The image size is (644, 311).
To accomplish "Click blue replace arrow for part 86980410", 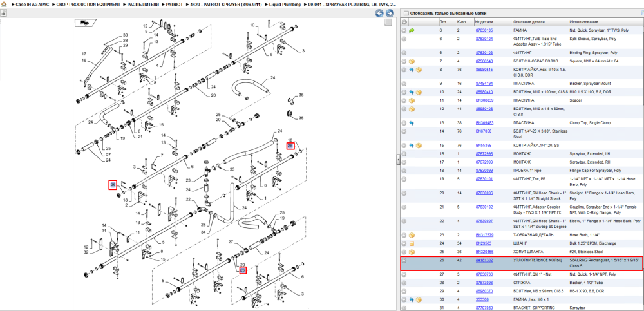I will coord(412,92).
